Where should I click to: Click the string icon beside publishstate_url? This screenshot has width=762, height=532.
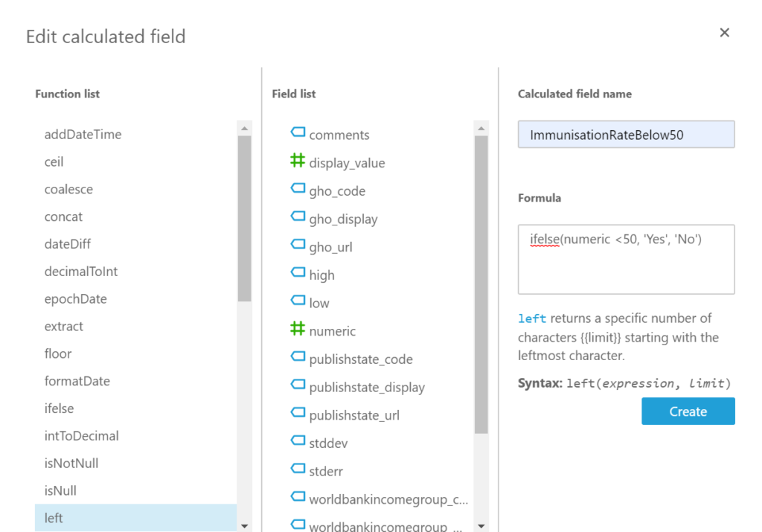pyautogui.click(x=298, y=412)
